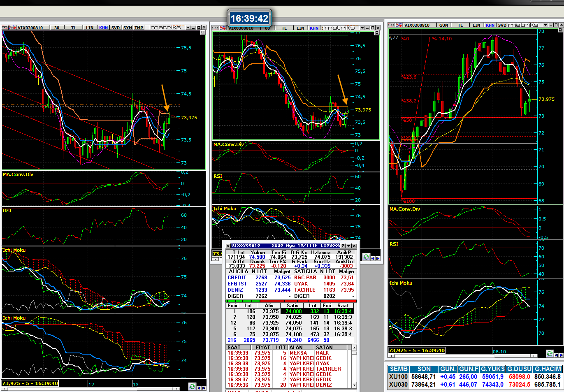Click the refresh icon under the right chart
This screenshot has height=392, width=564.
point(550,353)
